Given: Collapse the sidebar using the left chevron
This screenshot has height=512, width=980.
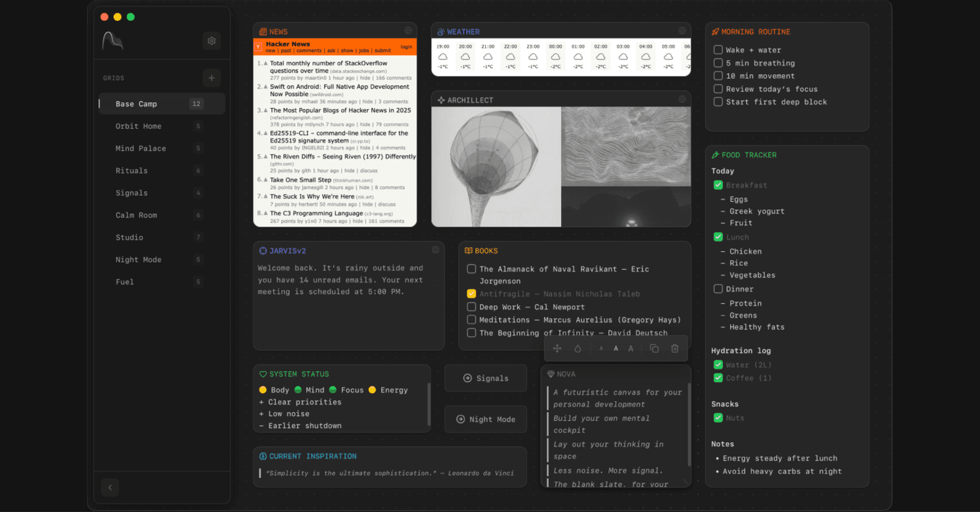Looking at the screenshot, I should 110,488.
